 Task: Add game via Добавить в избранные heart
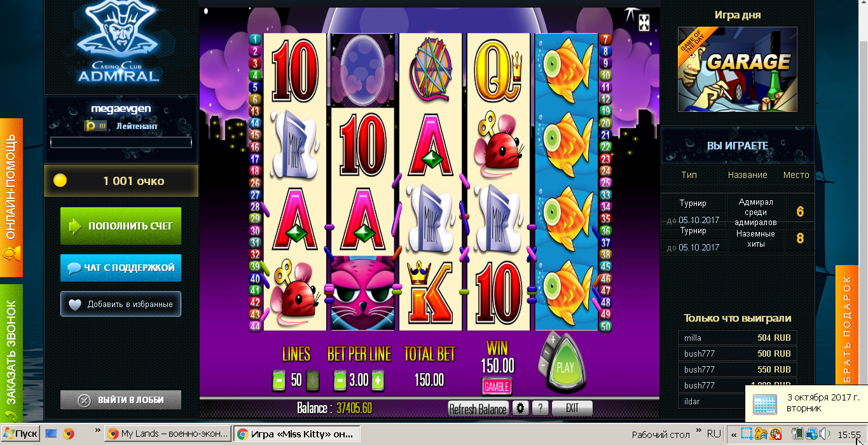point(121,304)
